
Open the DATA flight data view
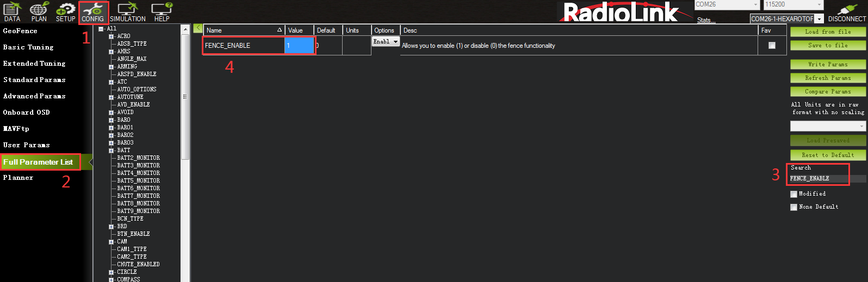point(12,11)
